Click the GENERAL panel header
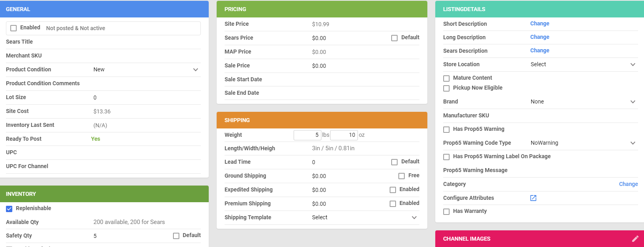The width and height of the screenshot is (644, 247). [x=104, y=9]
